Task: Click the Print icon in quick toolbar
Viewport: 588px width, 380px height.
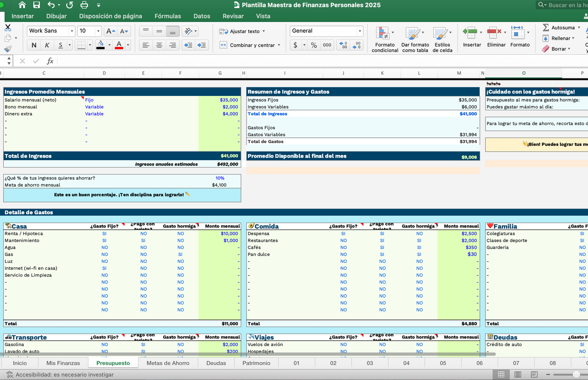Action: click(x=84, y=5)
